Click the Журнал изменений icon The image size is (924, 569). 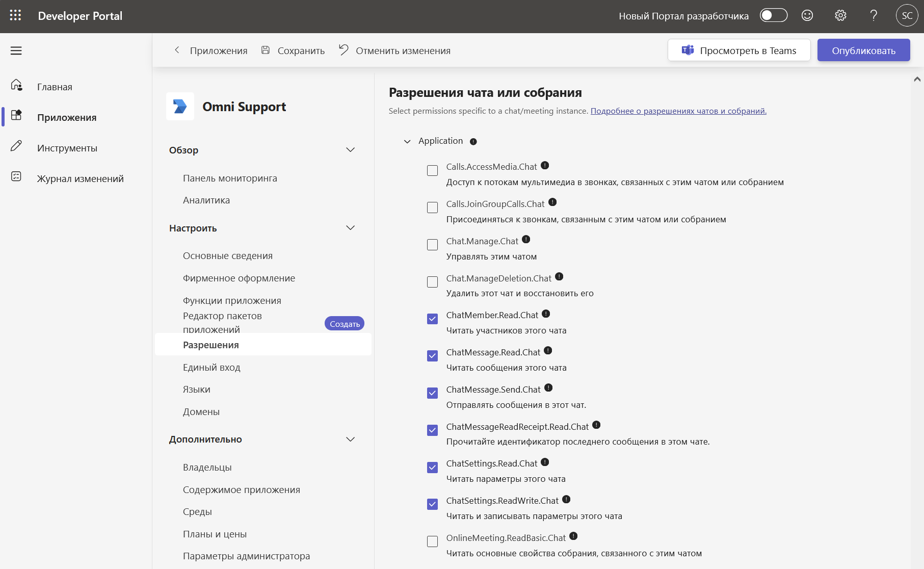pos(16,176)
